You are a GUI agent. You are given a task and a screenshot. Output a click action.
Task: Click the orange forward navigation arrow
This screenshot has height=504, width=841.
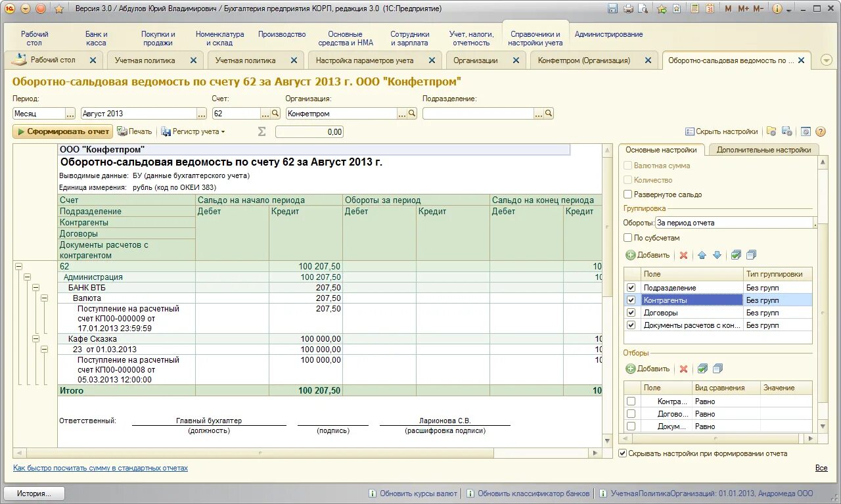coord(41,9)
